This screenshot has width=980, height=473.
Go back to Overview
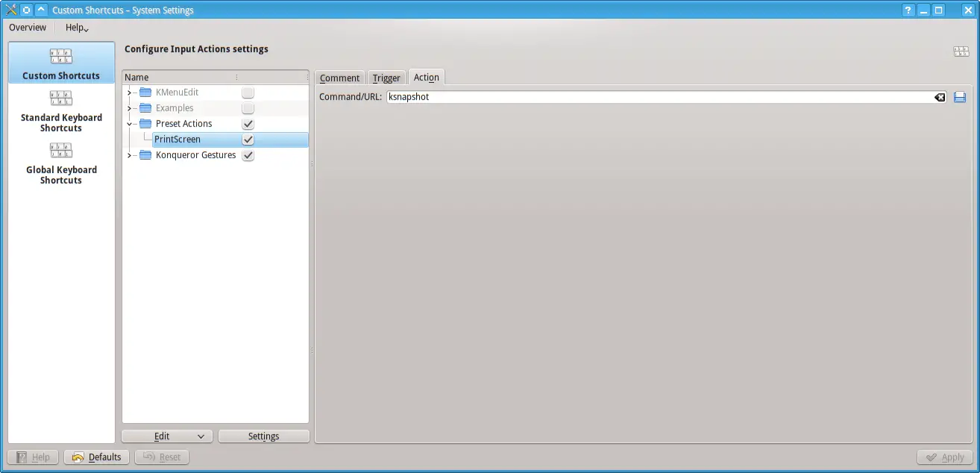click(28, 28)
